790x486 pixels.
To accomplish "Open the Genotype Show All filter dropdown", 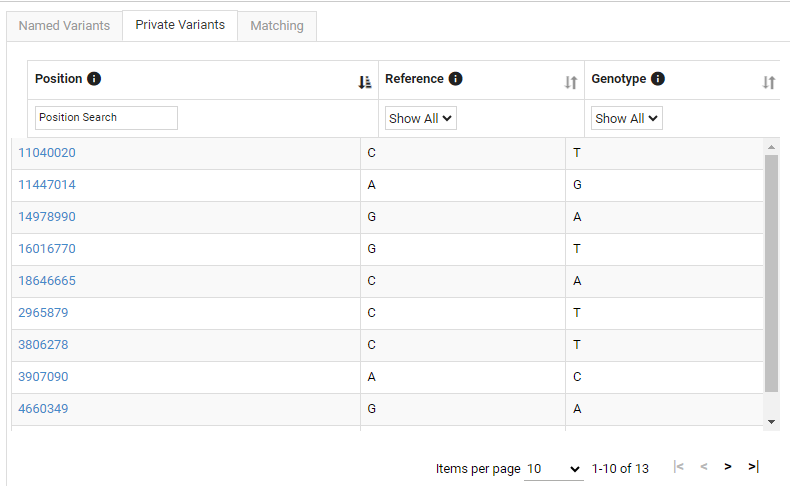I will click(x=627, y=118).
